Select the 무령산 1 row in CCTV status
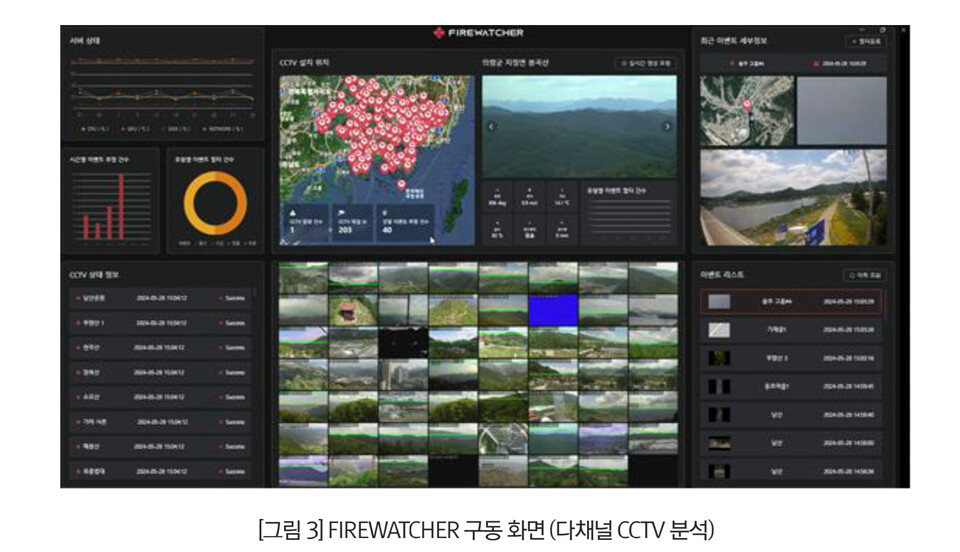The height and width of the screenshot is (552, 960). (160, 323)
